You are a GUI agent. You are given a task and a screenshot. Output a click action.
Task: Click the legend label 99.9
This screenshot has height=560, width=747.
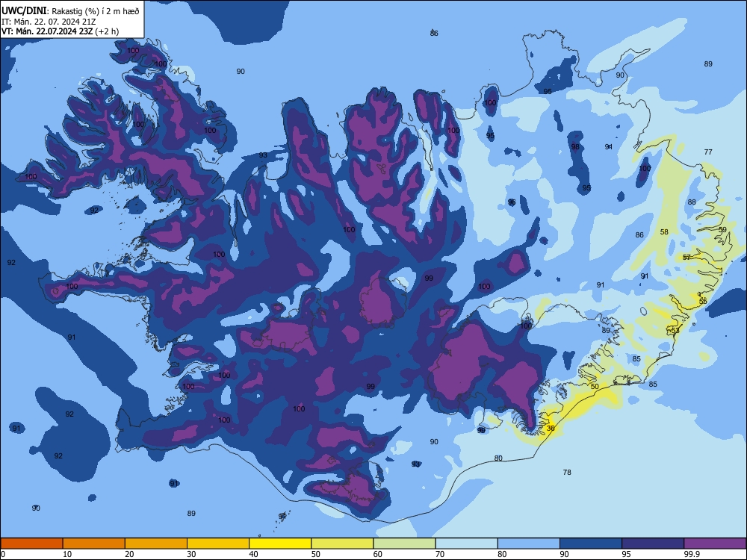pos(691,554)
